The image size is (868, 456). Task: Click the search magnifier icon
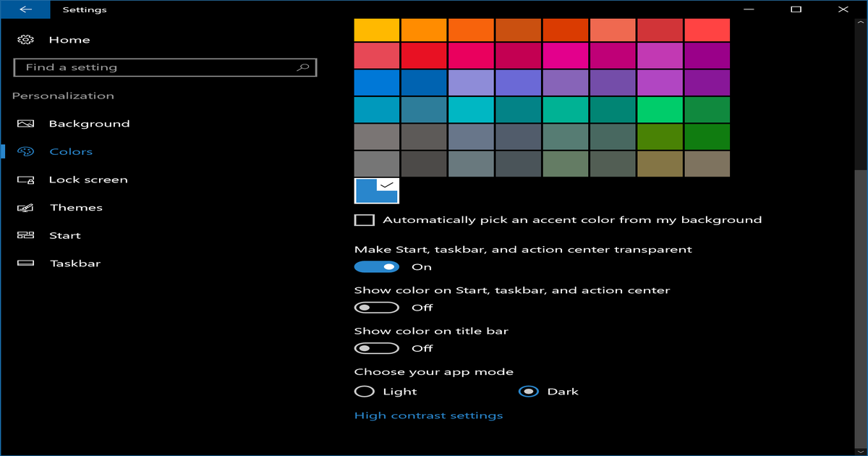(x=304, y=67)
